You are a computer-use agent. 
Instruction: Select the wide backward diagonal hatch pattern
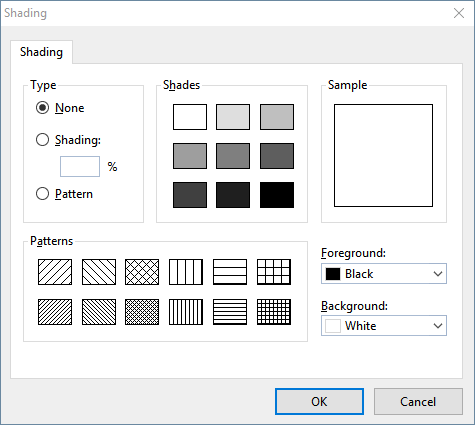coord(99,272)
